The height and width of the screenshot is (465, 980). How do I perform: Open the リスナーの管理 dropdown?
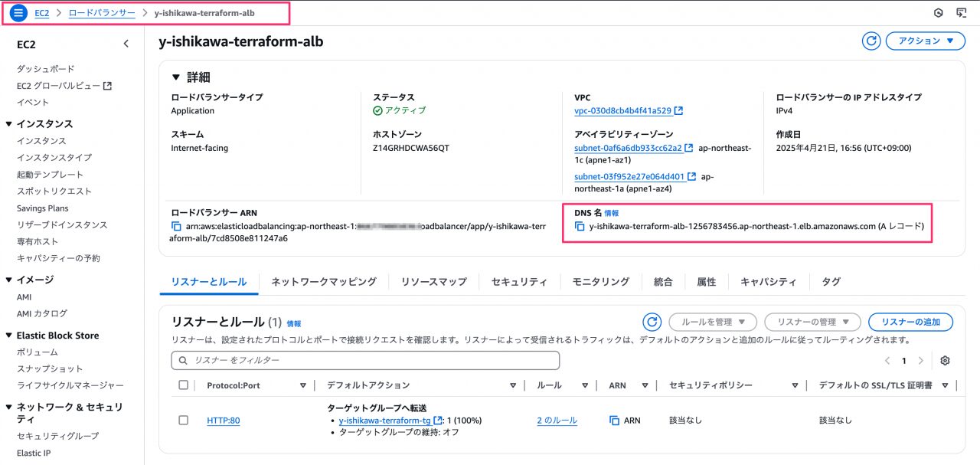tap(812, 322)
